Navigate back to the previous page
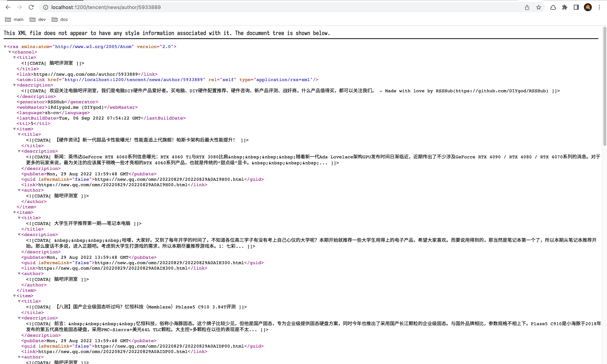 pyautogui.click(x=8, y=7)
